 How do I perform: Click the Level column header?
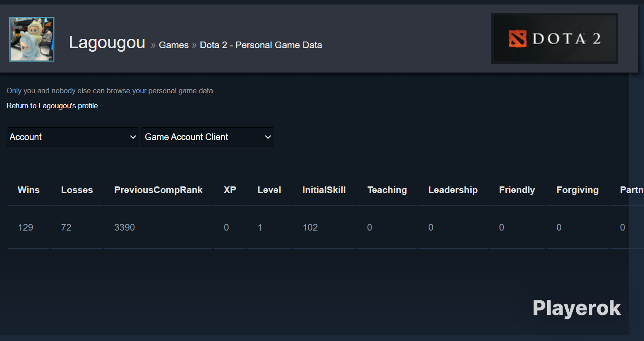(x=269, y=190)
